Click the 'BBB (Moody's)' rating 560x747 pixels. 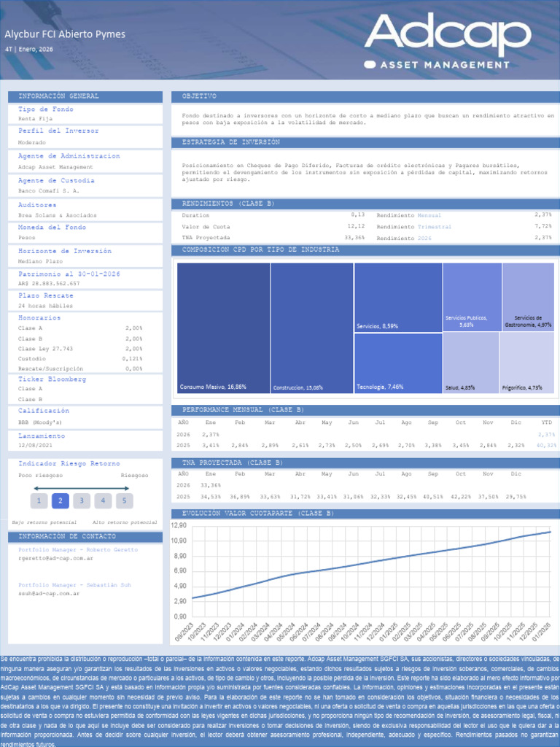click(x=40, y=422)
